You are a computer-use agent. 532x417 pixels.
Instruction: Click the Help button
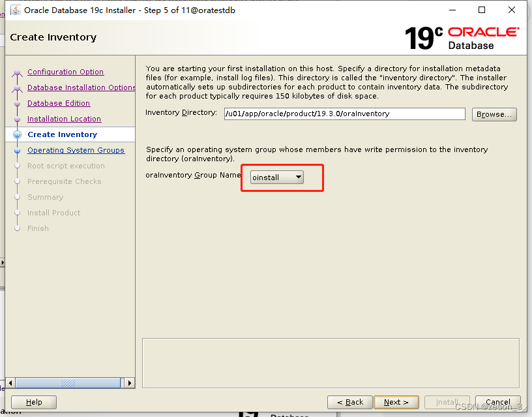34,402
